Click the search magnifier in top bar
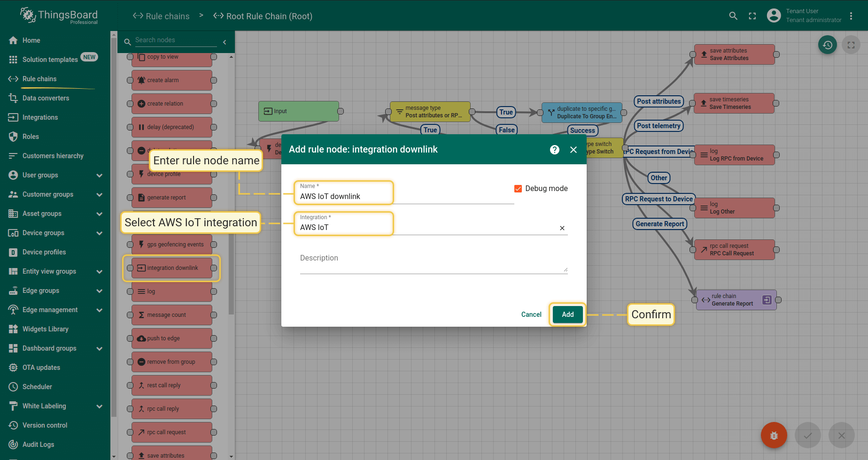Viewport: 868px width, 460px height. [733, 16]
